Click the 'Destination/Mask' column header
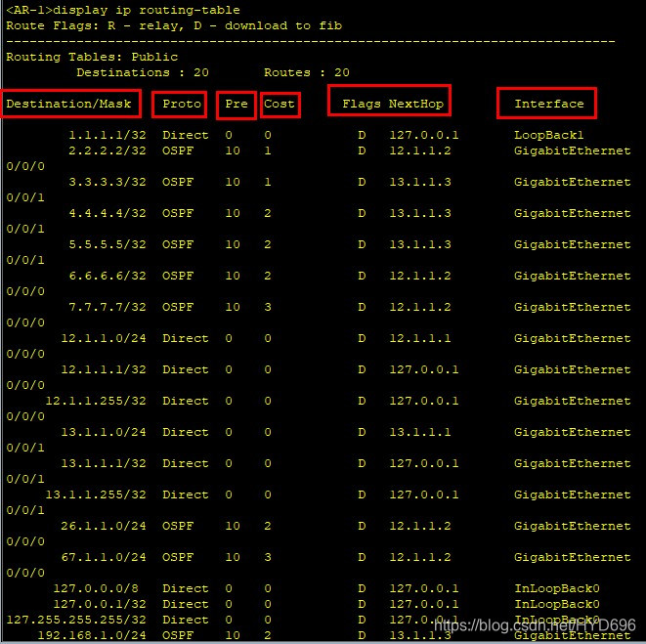The height and width of the screenshot is (644, 646). (x=68, y=104)
